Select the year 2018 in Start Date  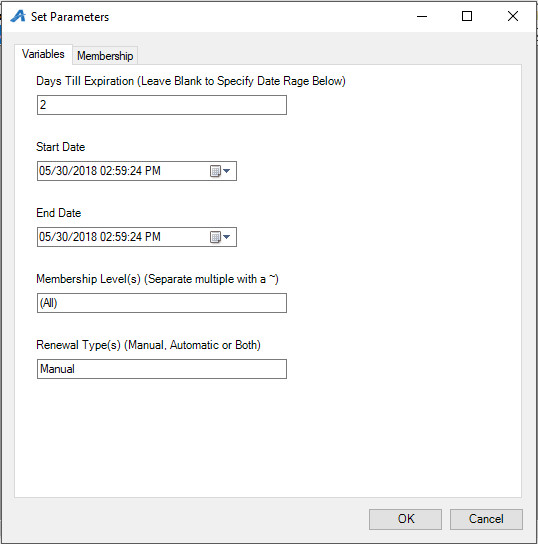85,171
